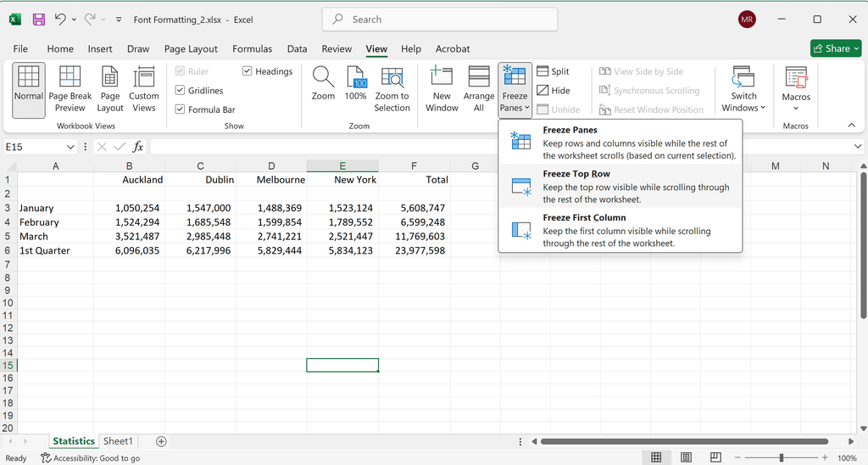Expand the formula bar chevron

pyautogui.click(x=858, y=147)
